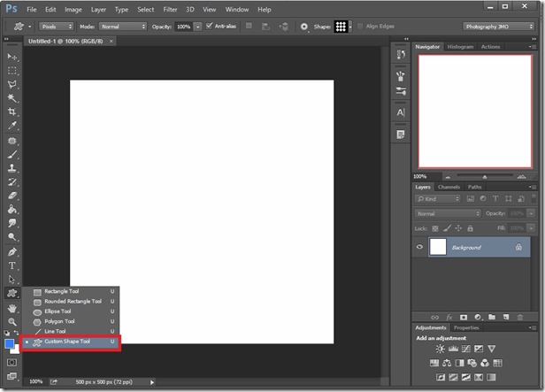545x392 pixels.
Task: Open the custom Shape picker
Action: tap(343, 27)
